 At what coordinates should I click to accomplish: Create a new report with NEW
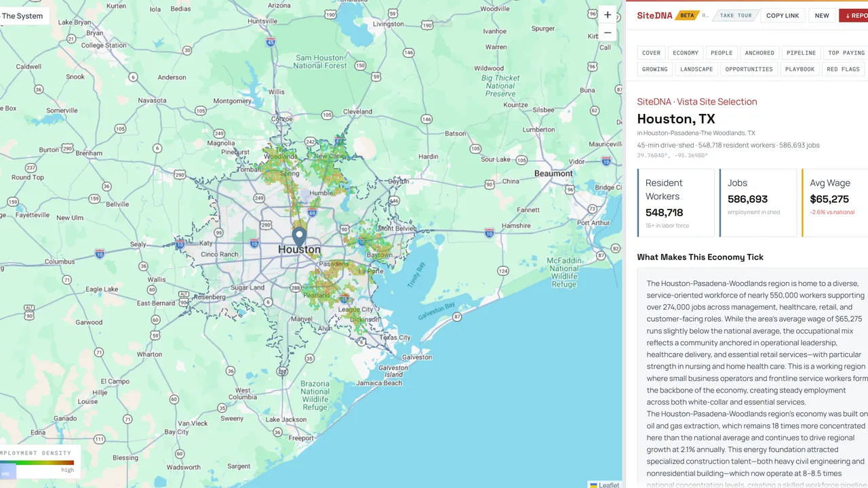click(822, 16)
